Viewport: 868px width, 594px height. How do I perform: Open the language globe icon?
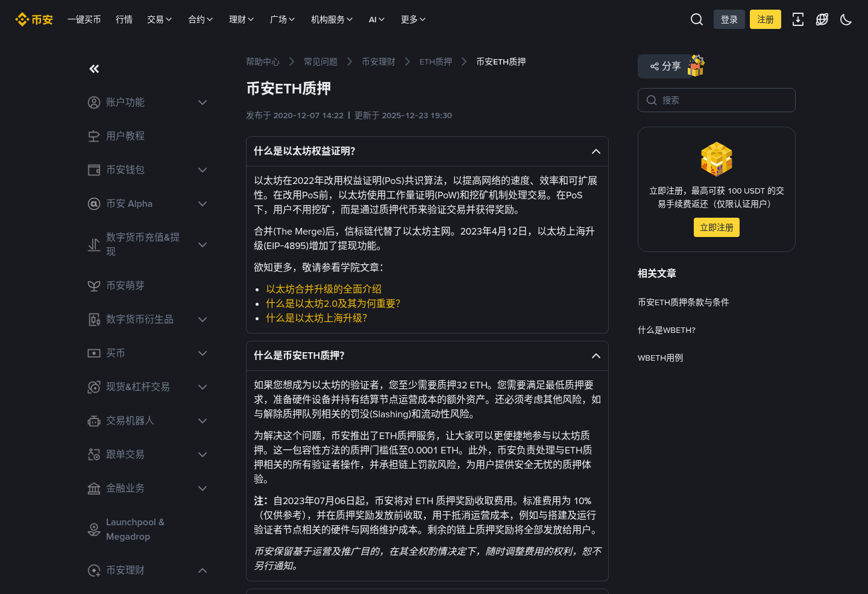pyautogui.click(x=822, y=19)
